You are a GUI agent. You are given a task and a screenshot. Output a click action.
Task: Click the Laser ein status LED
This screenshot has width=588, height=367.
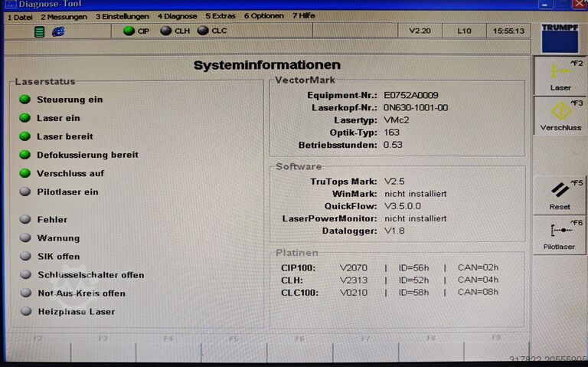click(x=24, y=118)
